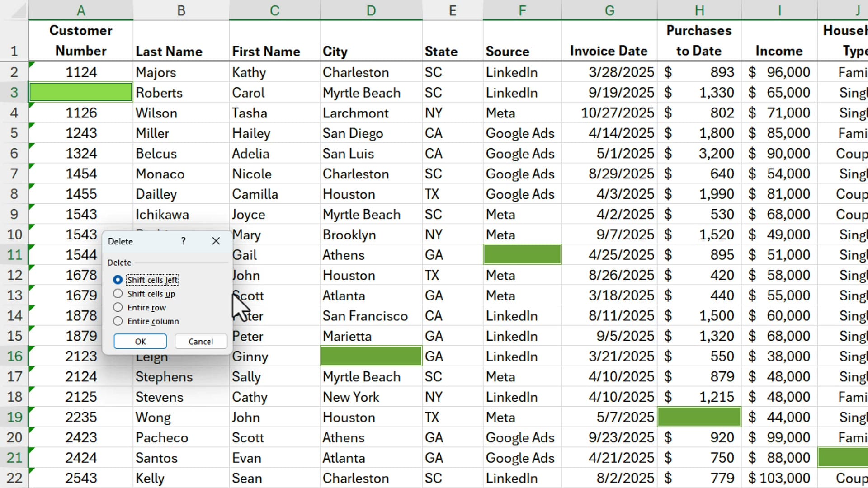Viewport: 868px width, 488px height.
Task: Select the "Google Ads" cell for Scott Pacheco
Action: coord(521,437)
